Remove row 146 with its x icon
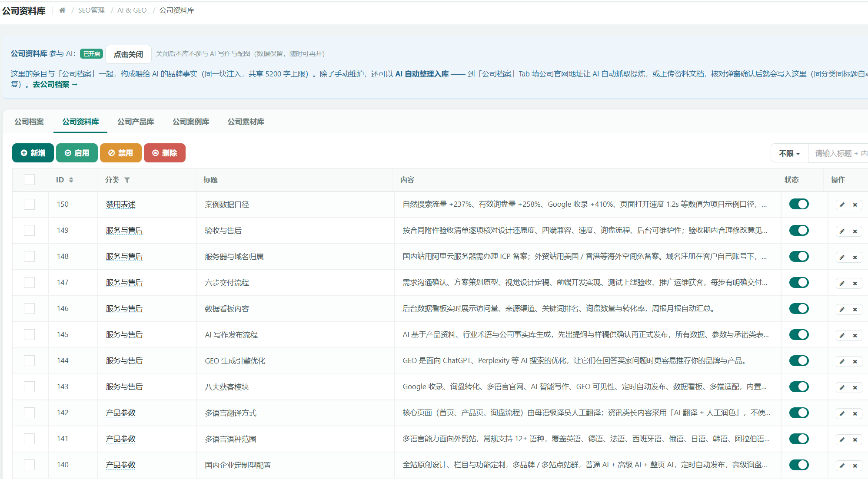868x479 pixels. tap(855, 309)
